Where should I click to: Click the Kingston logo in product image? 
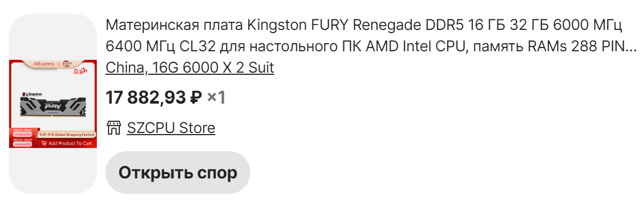click(32, 94)
